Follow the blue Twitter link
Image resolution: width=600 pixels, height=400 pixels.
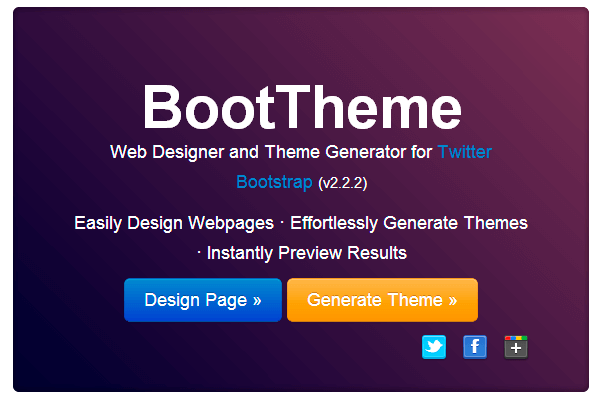tap(464, 153)
